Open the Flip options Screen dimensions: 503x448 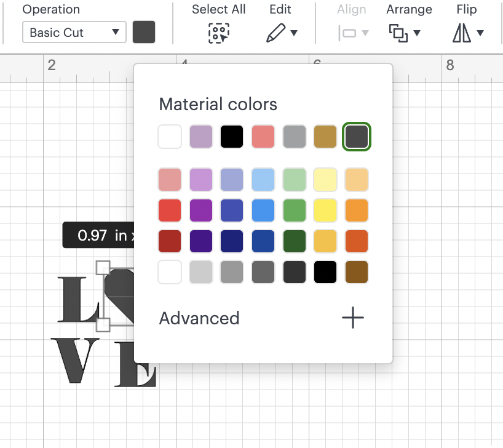point(467,33)
